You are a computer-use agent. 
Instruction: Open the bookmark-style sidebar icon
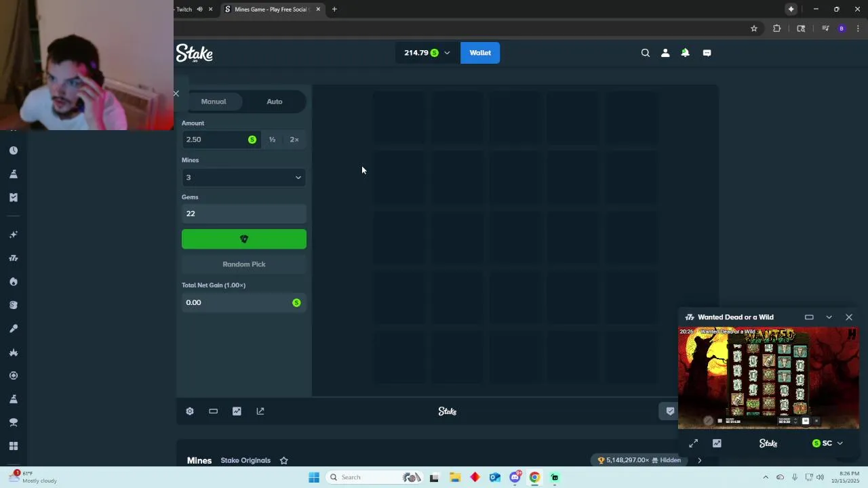[13, 197]
